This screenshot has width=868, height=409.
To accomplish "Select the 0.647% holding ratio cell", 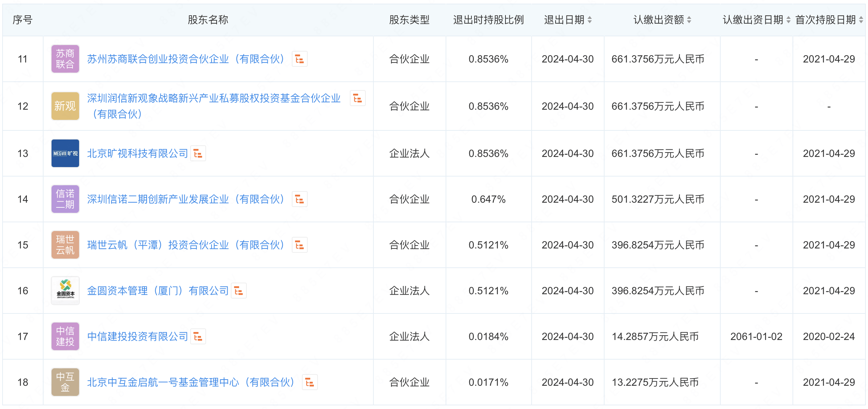I will pos(488,199).
